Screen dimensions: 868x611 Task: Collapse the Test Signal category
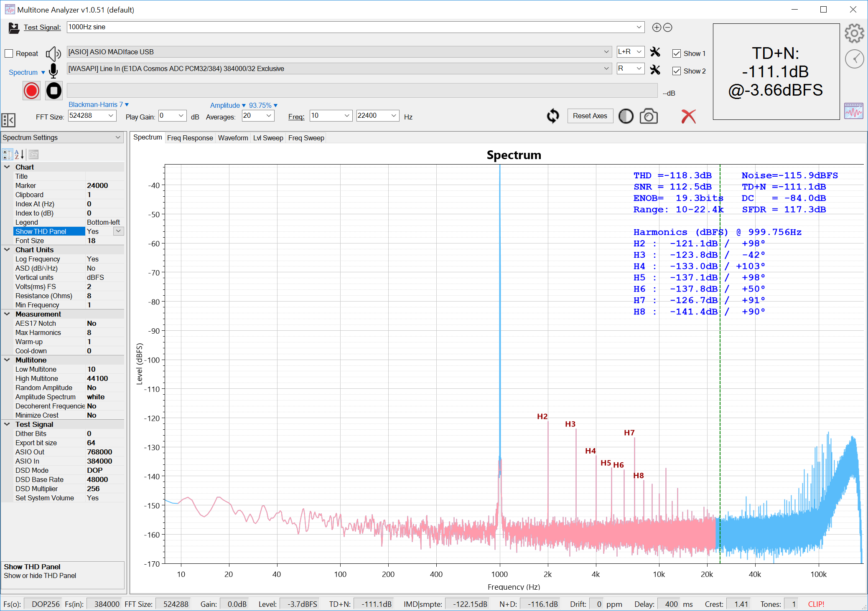pyautogui.click(x=7, y=424)
